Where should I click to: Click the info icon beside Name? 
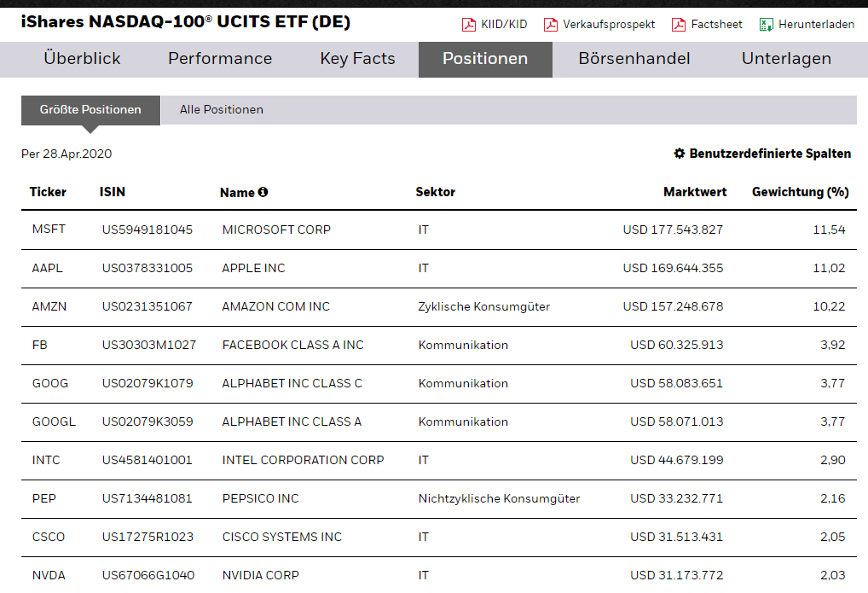point(263,192)
